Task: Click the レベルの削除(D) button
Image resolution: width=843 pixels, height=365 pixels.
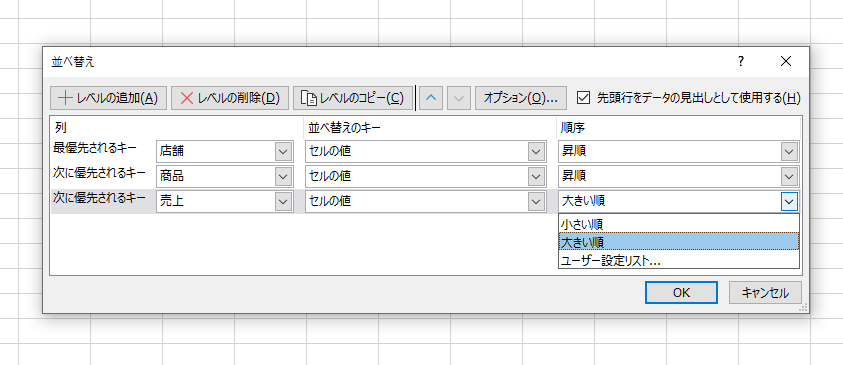Action: pyautogui.click(x=230, y=98)
